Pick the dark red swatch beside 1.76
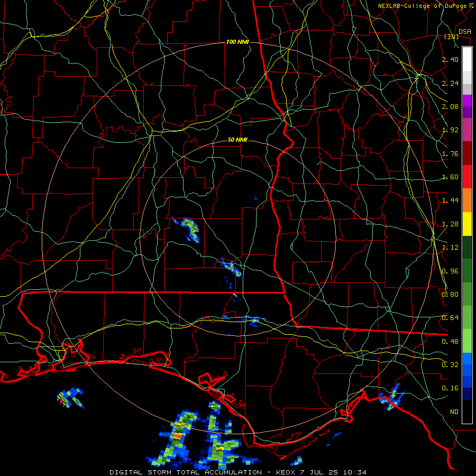 click(x=467, y=153)
